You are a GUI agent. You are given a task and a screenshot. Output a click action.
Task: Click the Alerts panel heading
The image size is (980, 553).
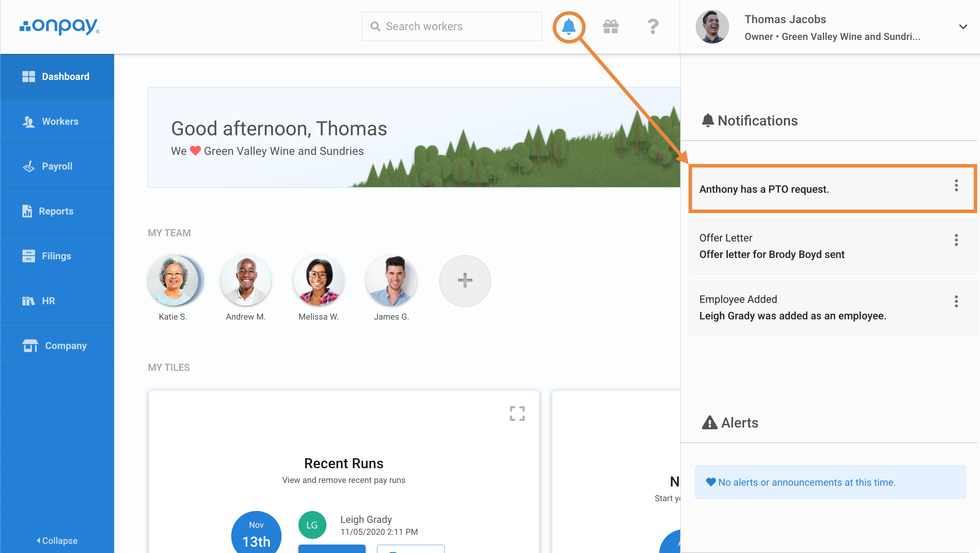[730, 423]
